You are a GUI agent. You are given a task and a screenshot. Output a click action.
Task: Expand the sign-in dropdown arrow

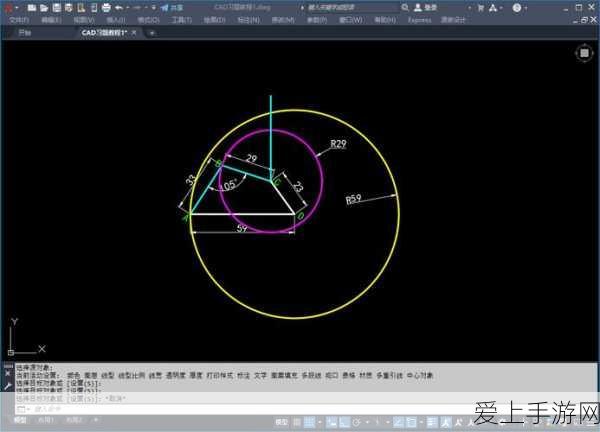click(470, 8)
